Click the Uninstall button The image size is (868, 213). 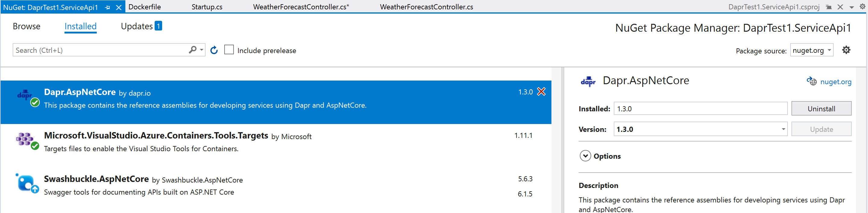point(821,108)
